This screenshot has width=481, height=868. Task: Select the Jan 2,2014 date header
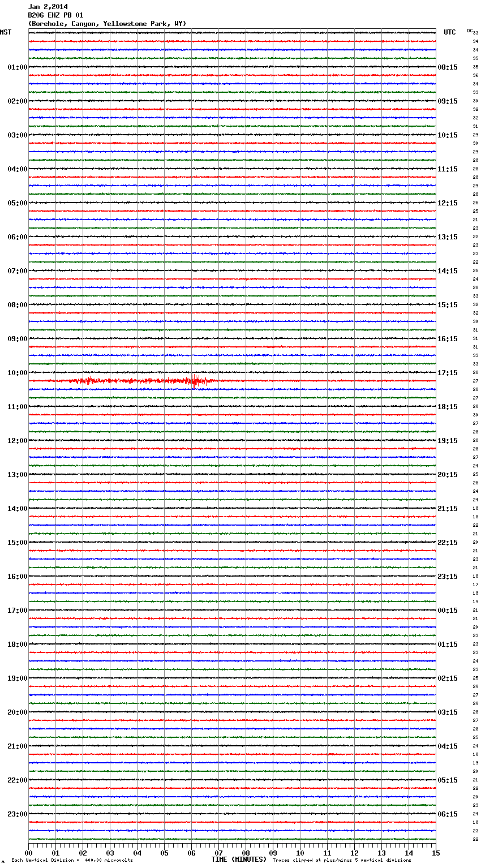[48, 7]
